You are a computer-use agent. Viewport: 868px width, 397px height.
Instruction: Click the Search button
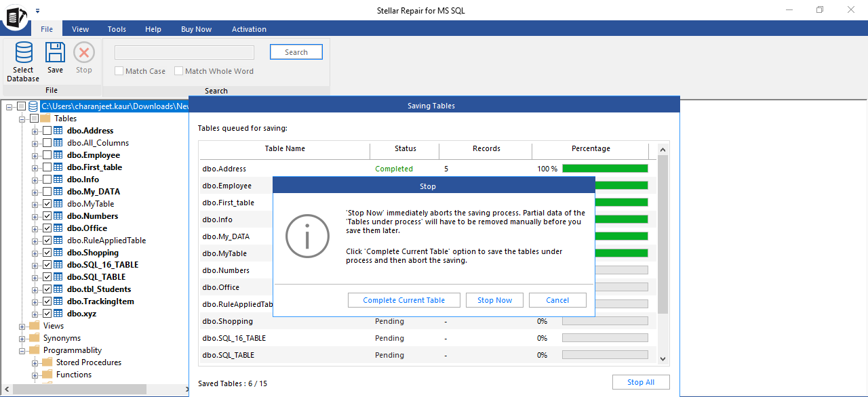[x=296, y=52]
